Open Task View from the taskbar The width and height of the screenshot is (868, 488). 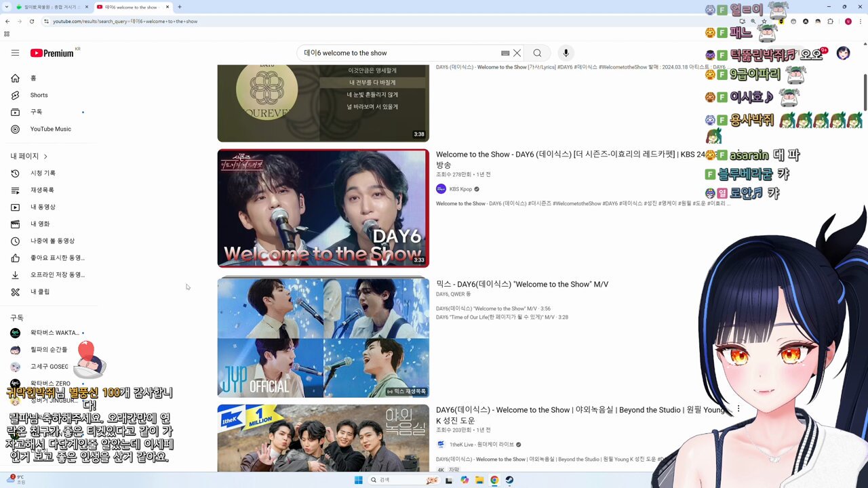pyautogui.click(x=449, y=480)
